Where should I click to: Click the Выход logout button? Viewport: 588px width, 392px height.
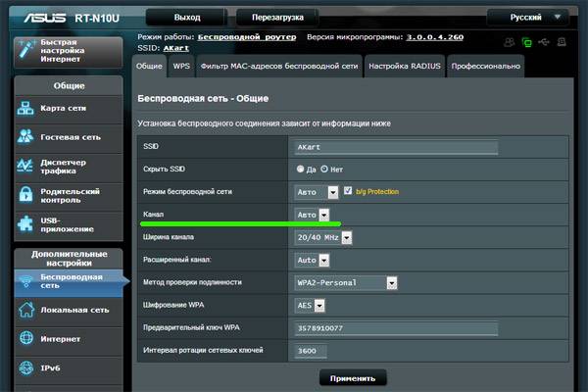pyautogui.click(x=187, y=18)
